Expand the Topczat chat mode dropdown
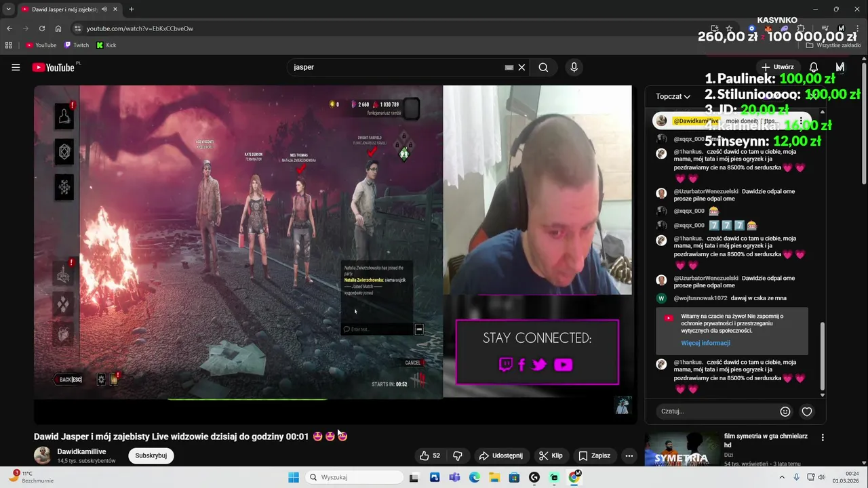Viewport: 868px width, 488px height. 673,96
